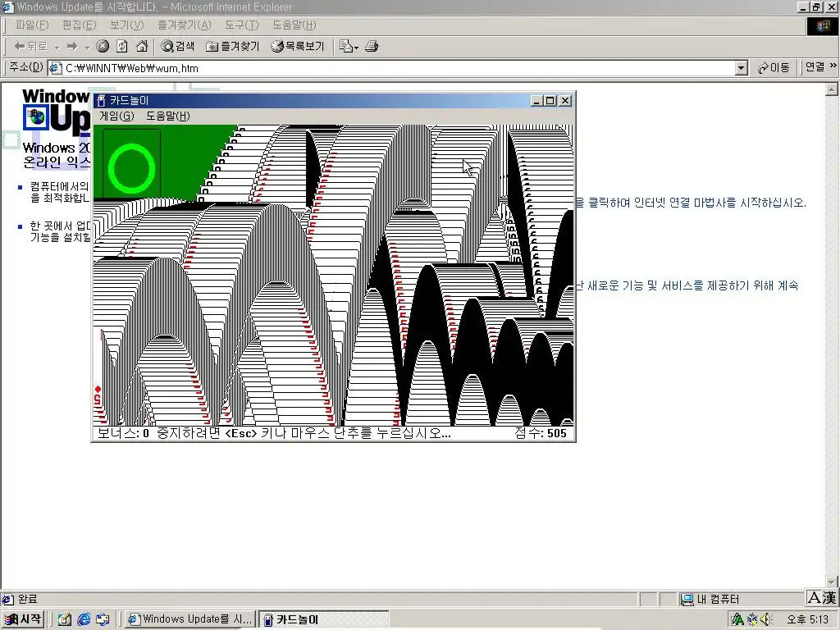Click the clock showing 오후 5:13

[x=807, y=619]
